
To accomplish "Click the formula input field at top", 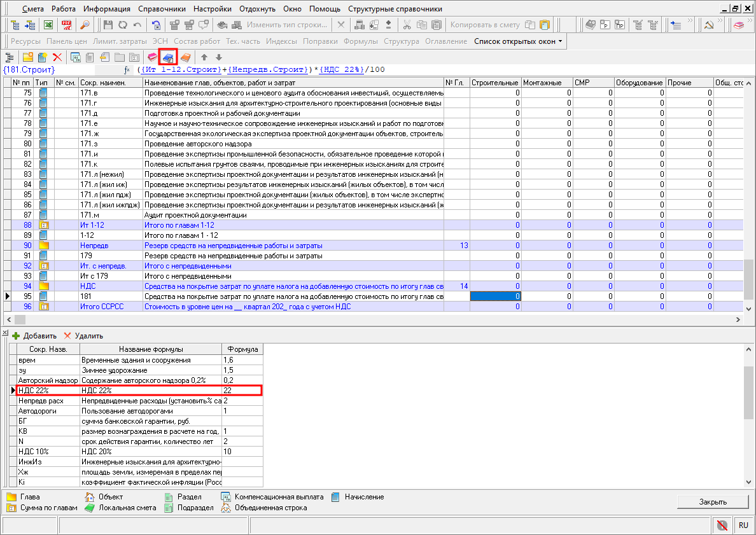I will [x=445, y=69].
